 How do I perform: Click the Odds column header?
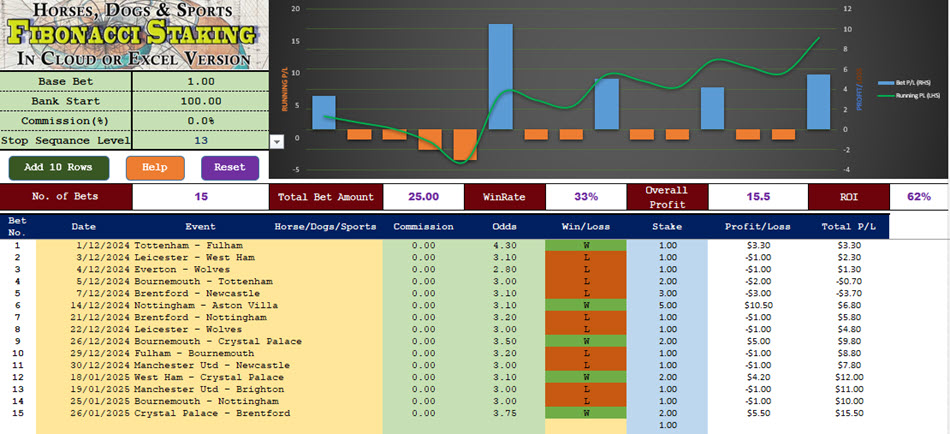505,226
